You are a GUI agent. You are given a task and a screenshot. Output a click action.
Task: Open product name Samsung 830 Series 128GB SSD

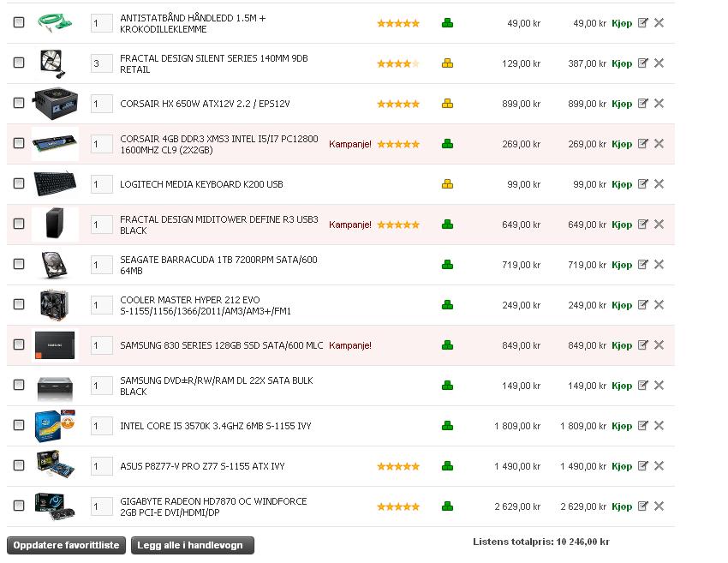click(222, 345)
